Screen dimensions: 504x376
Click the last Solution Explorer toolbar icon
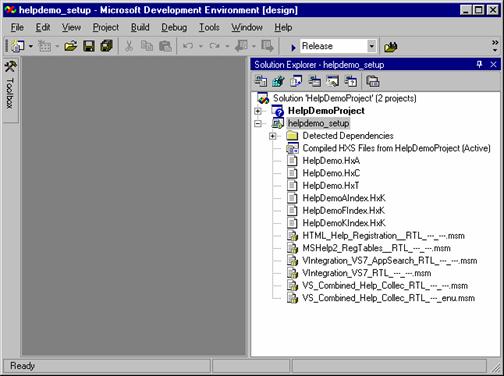click(x=373, y=81)
